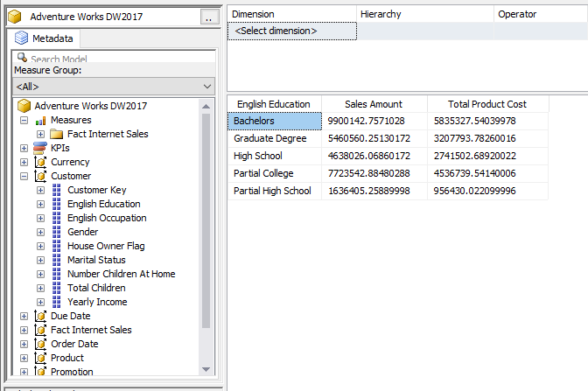Click the Hierarchy column header

(425, 14)
